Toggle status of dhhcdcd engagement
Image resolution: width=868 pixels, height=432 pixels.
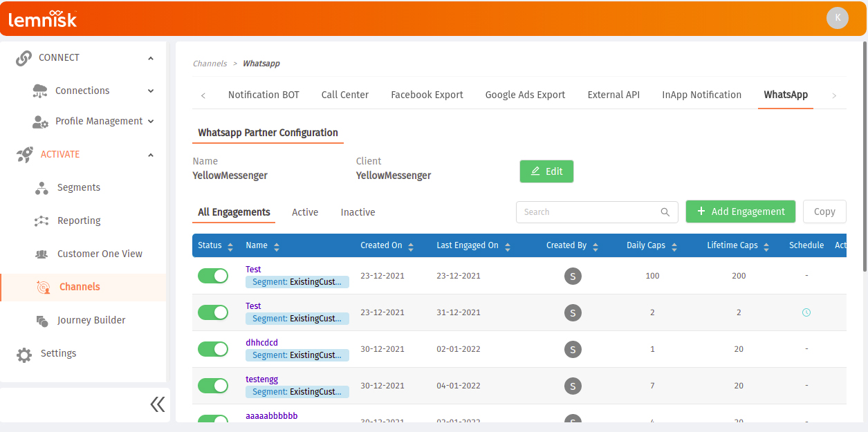coord(213,349)
